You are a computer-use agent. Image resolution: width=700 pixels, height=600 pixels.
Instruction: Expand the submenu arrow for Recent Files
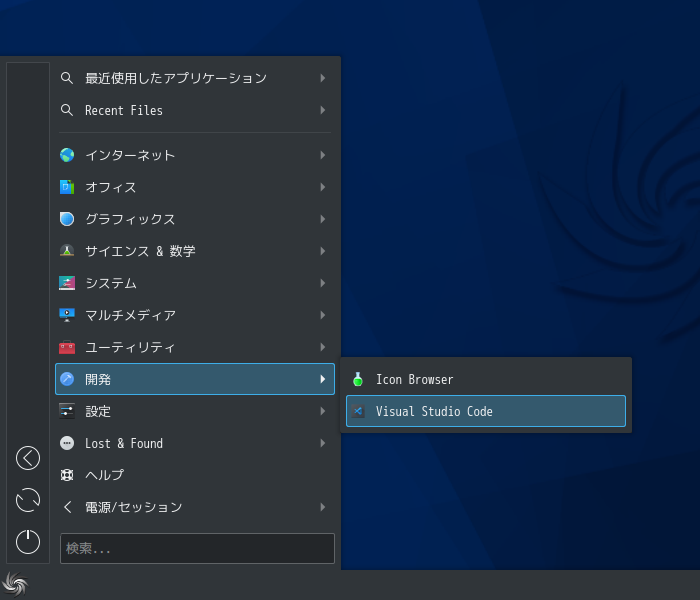pos(323,110)
